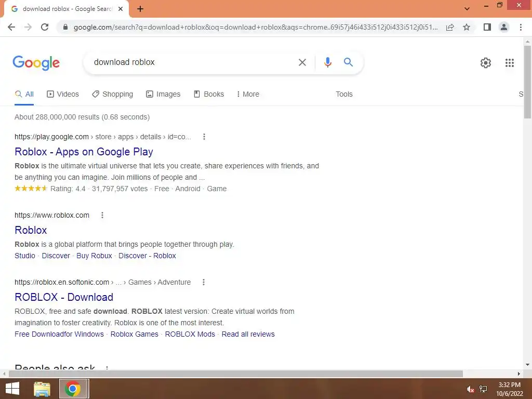Viewport: 532px width, 399px height.
Task: Open the ROBLOX Mods link
Action: [190, 334]
